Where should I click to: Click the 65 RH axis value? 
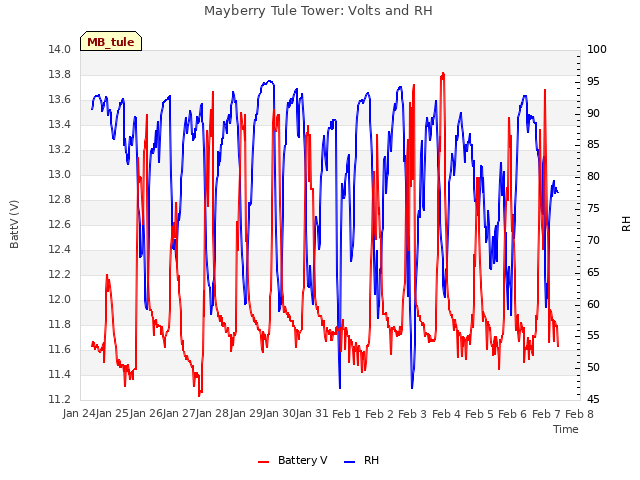click(x=593, y=272)
